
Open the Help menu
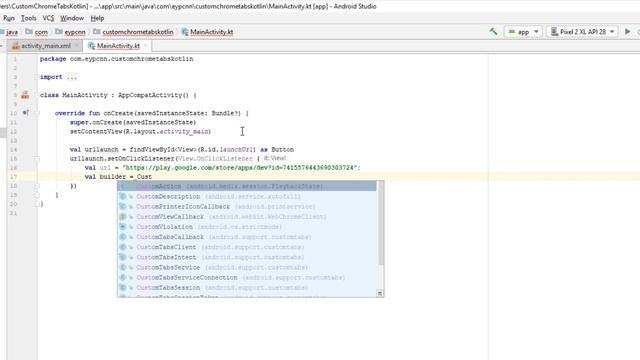tap(97, 18)
